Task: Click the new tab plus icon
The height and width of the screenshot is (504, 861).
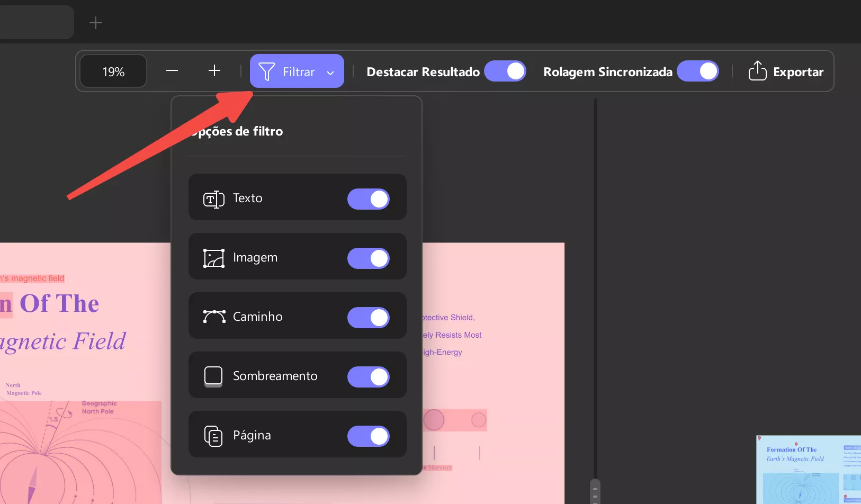Action: coord(96,23)
